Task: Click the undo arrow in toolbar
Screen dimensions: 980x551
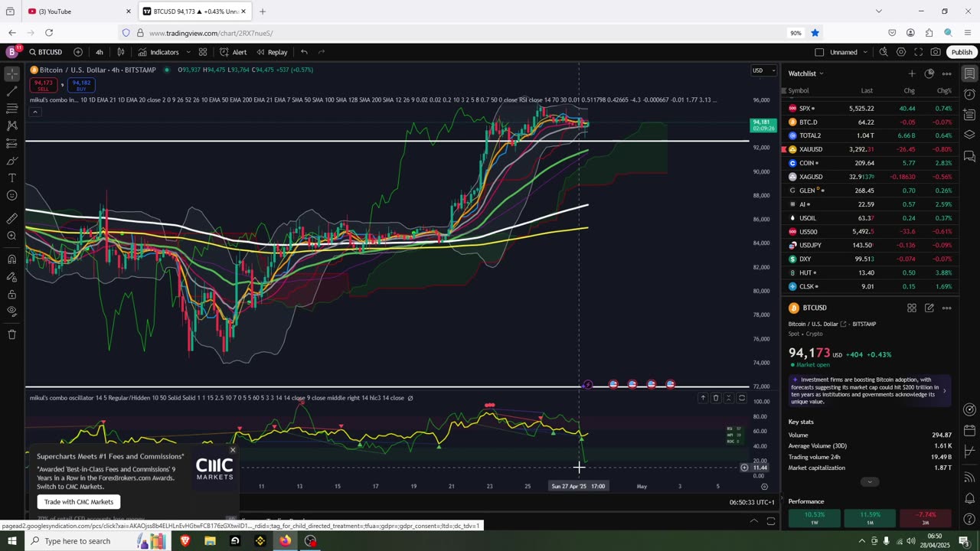Action: click(304, 52)
